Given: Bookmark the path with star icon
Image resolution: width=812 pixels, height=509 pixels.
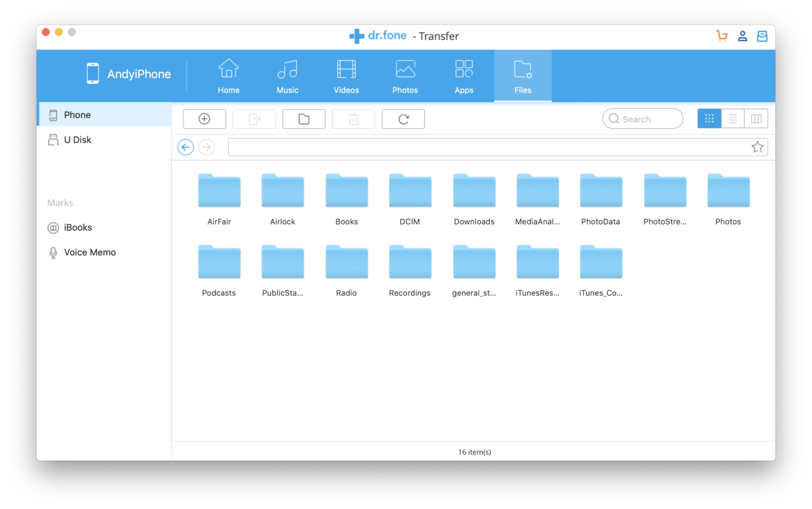Looking at the screenshot, I should click(x=757, y=147).
